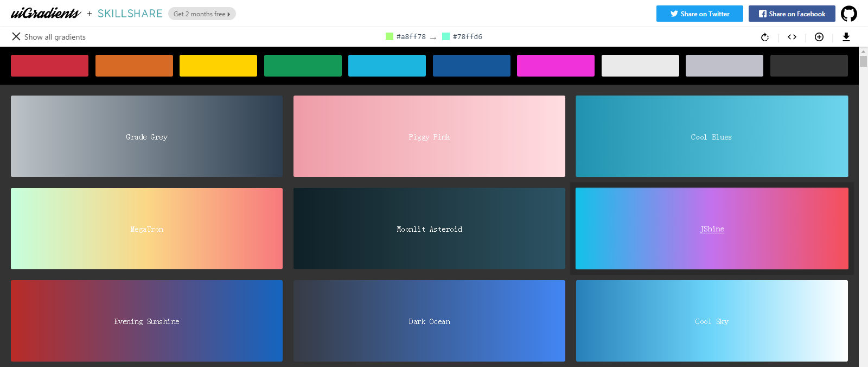
Task: Click Get 2 months free button
Action: 202,14
